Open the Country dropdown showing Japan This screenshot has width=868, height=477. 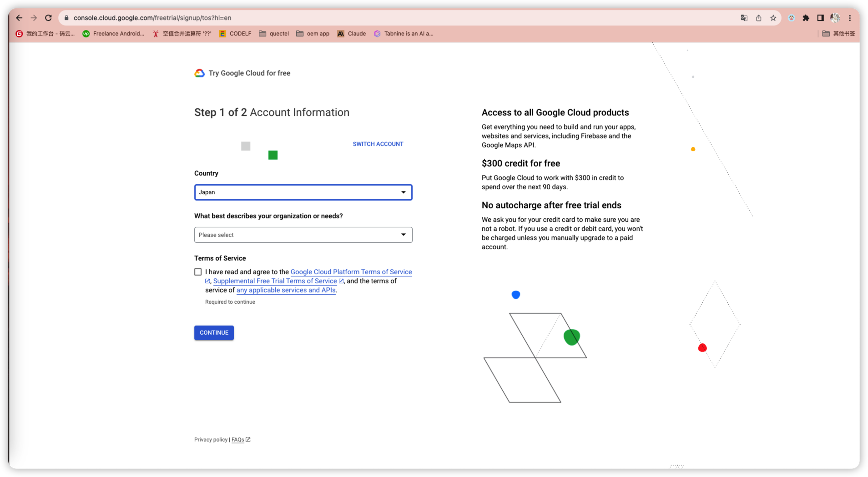(303, 192)
